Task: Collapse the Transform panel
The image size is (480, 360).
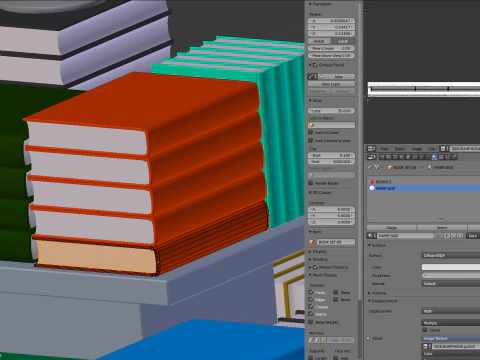Action: (310, 4)
